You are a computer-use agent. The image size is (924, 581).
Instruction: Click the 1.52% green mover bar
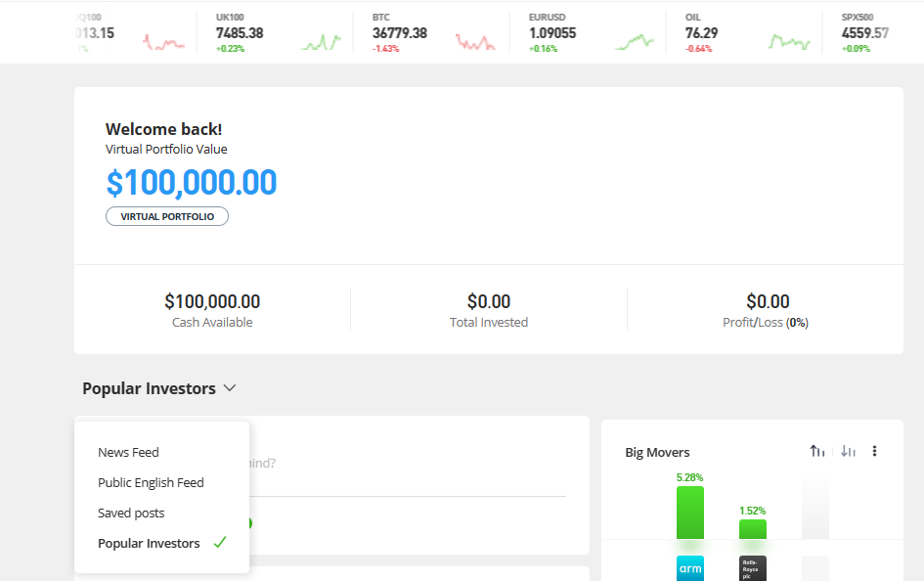(x=753, y=528)
